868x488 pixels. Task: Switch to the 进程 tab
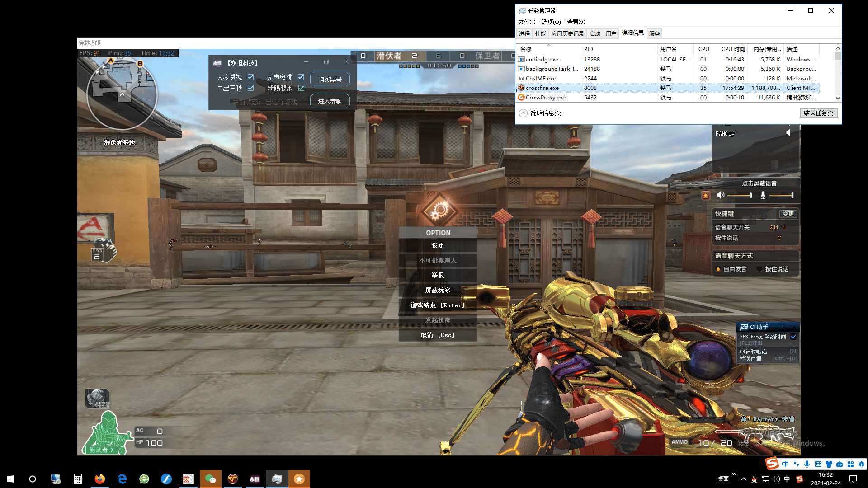(x=524, y=33)
